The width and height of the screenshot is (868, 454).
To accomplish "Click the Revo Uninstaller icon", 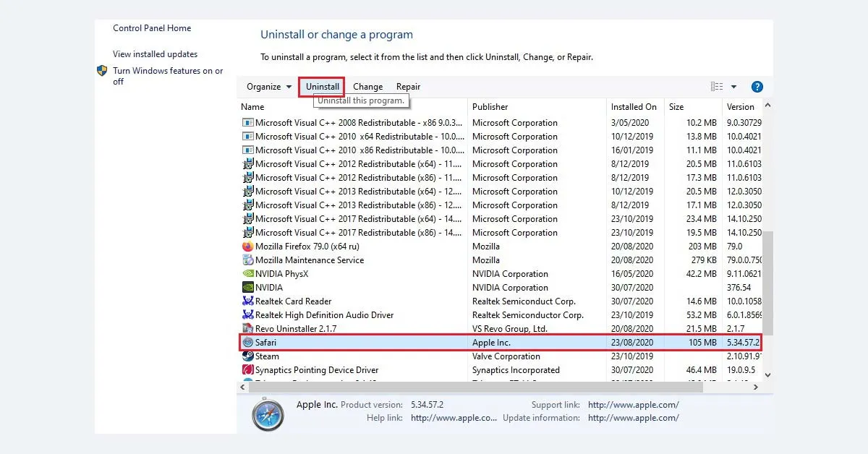I will click(248, 329).
